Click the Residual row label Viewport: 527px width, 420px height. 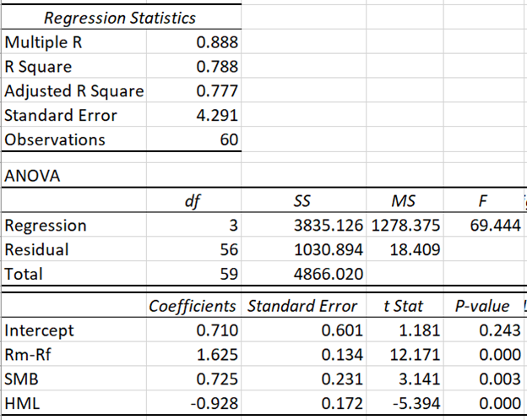pos(36,250)
